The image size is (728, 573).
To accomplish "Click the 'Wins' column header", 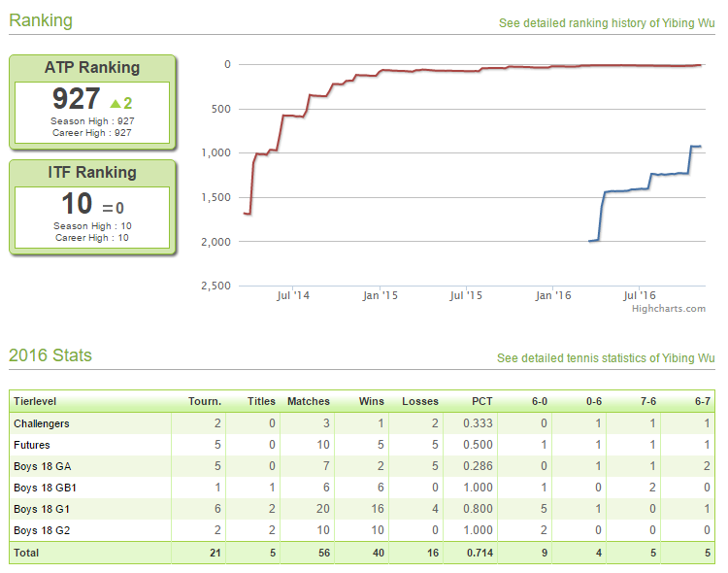I will point(372,401).
